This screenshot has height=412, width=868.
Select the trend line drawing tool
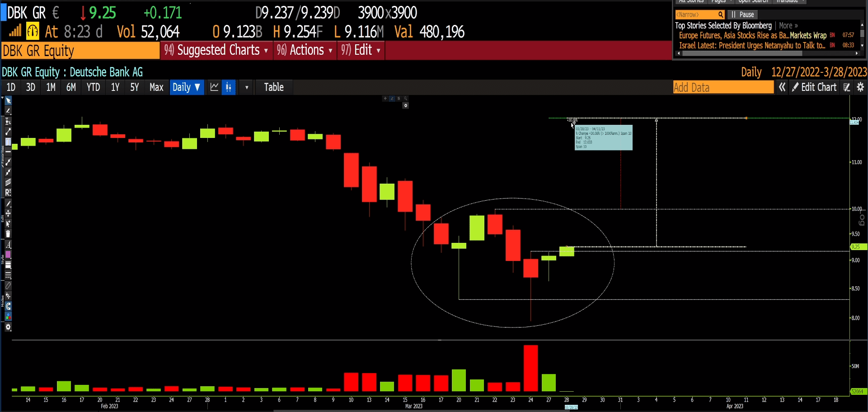[x=8, y=132]
